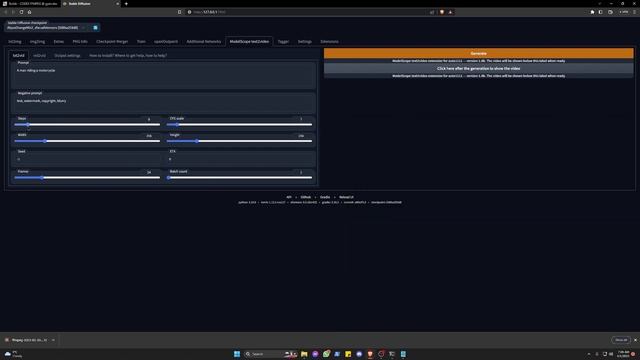
Task: Close the downloads bar
Action: [635, 340]
